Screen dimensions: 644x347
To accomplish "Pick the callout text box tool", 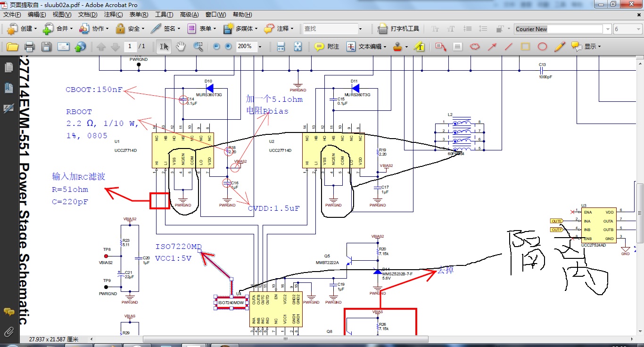I will [x=441, y=47].
